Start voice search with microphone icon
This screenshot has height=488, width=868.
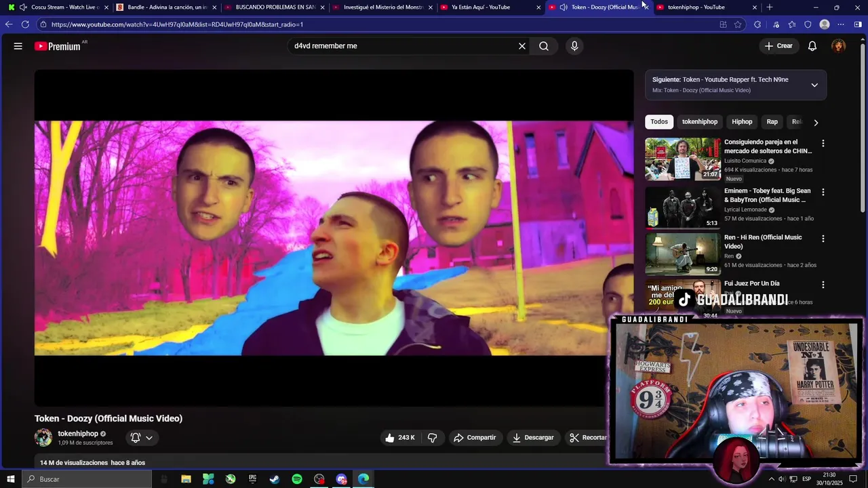pos(574,46)
